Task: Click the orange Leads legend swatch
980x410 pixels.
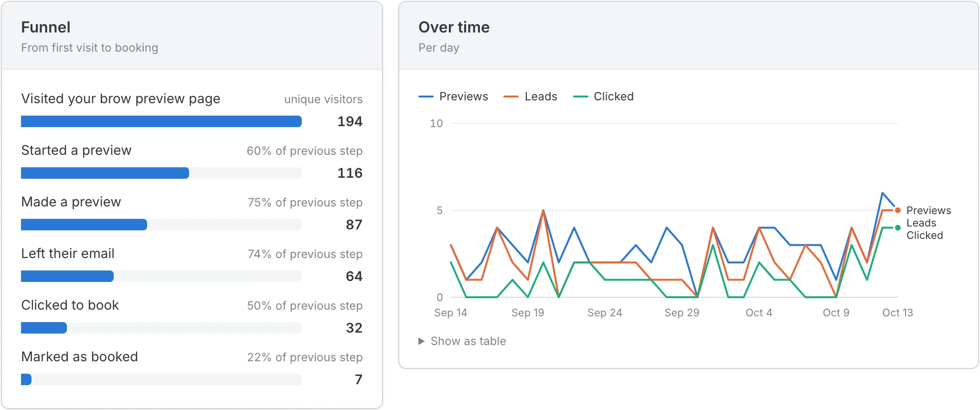Action: 511,97
